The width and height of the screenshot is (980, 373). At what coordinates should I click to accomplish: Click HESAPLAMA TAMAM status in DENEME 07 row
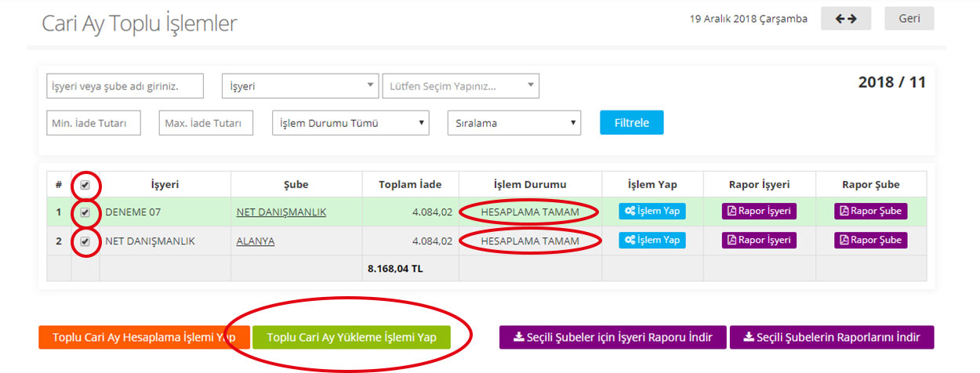(x=530, y=212)
